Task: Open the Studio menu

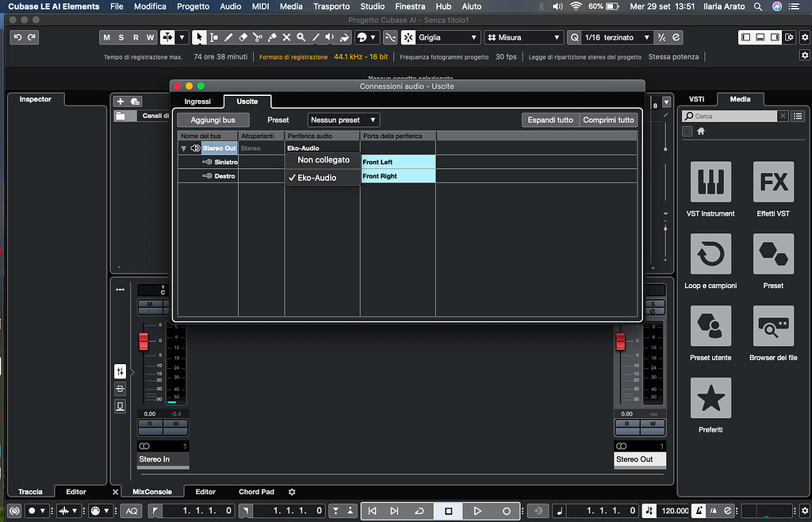Action: (372, 6)
